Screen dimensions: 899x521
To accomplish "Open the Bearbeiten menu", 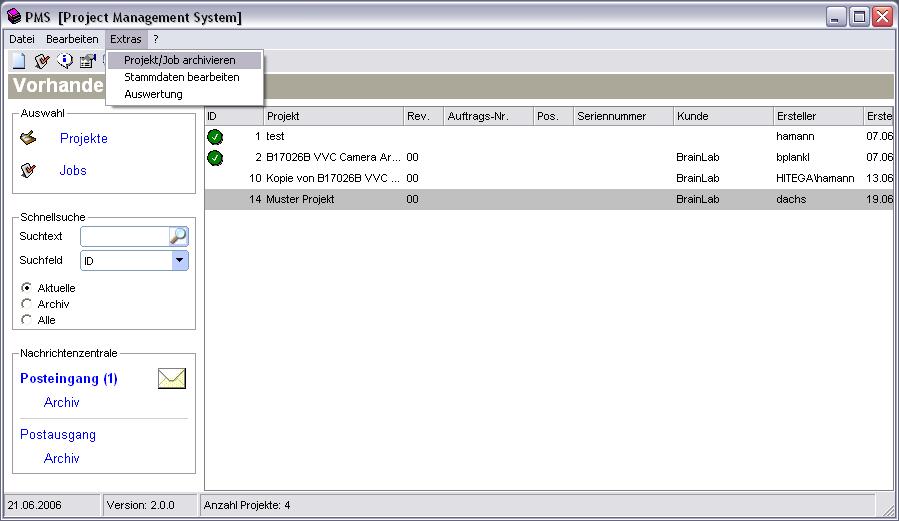I will click(72, 39).
